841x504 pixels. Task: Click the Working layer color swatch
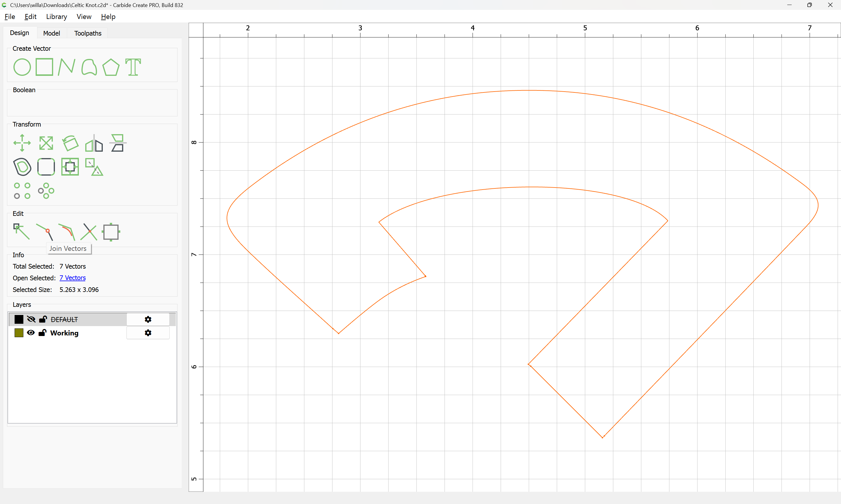pos(19,333)
